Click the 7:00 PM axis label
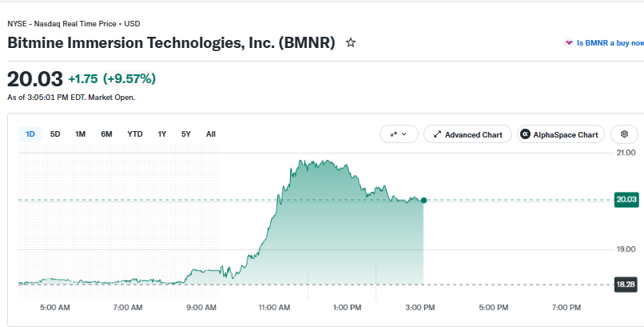 click(566, 307)
